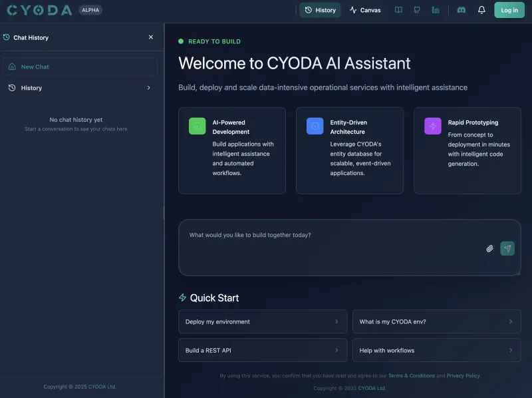Join the Discord via its header icon
The image size is (532, 398).
click(x=460, y=10)
